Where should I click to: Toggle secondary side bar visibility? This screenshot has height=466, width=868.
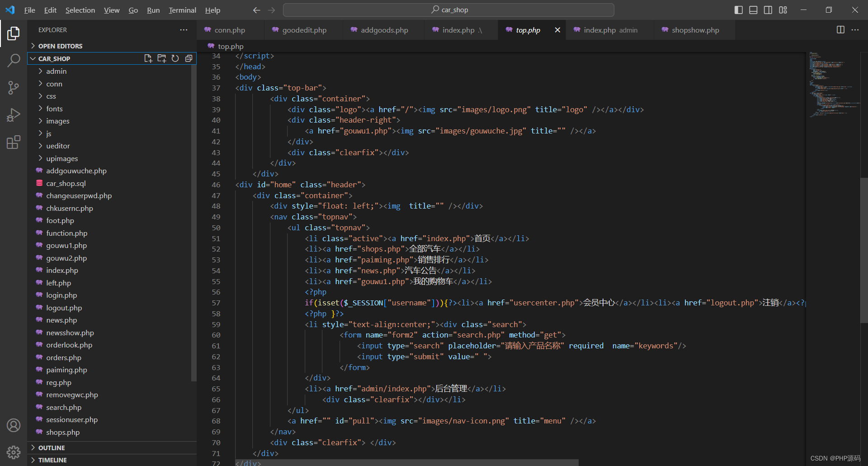click(x=768, y=10)
